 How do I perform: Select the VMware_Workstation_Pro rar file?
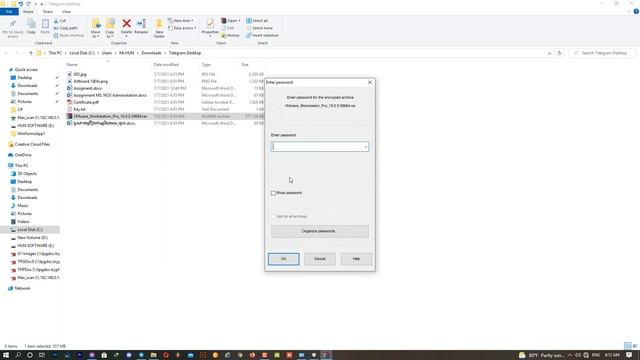point(110,116)
